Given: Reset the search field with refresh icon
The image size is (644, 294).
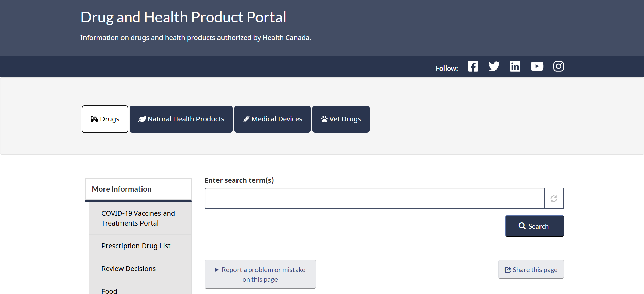Looking at the screenshot, I should 554,198.
